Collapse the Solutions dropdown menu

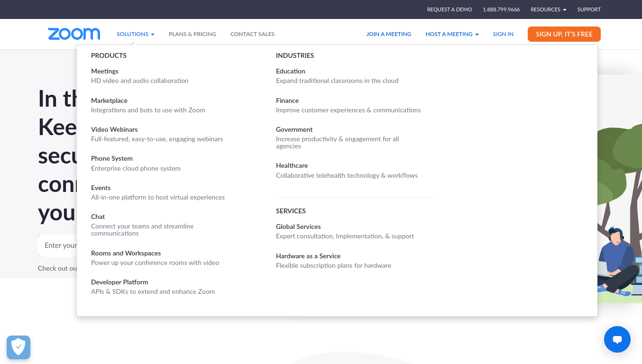click(x=136, y=34)
